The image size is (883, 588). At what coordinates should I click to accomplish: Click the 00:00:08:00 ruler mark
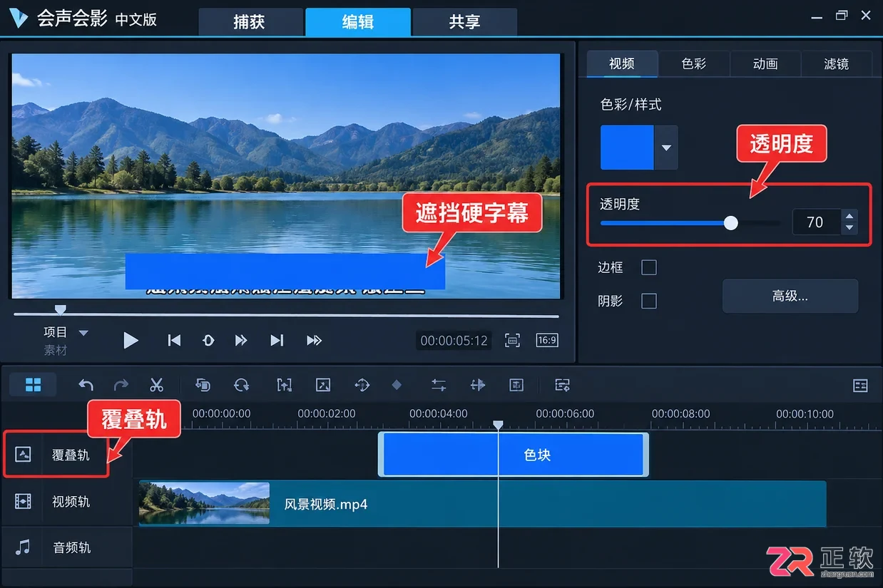click(x=681, y=413)
